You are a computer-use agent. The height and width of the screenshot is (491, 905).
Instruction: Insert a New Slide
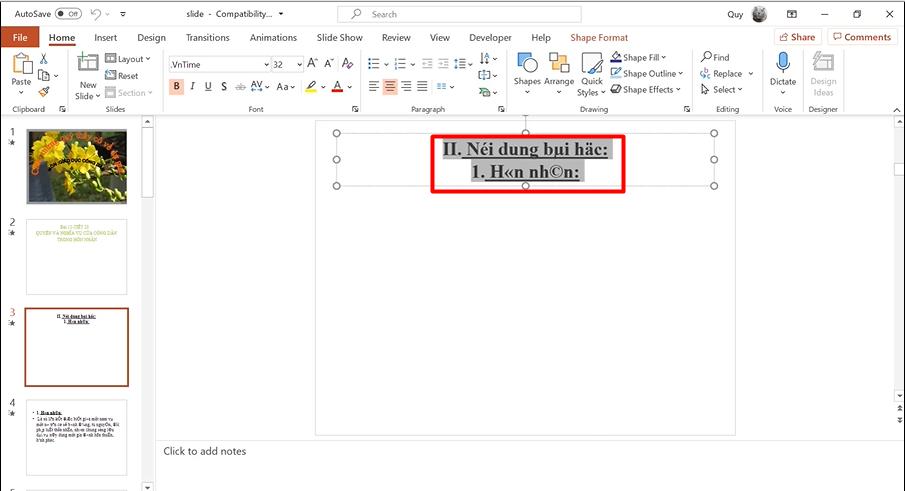pyautogui.click(x=88, y=76)
